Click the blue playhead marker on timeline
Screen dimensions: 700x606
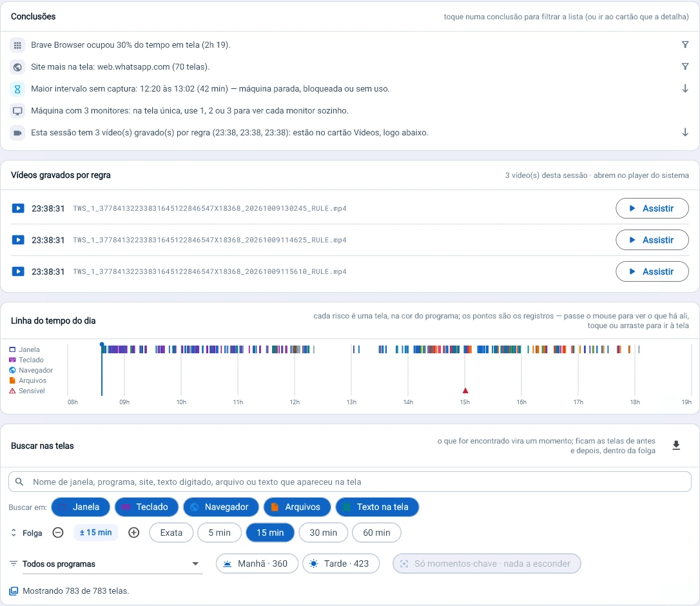tap(102, 344)
